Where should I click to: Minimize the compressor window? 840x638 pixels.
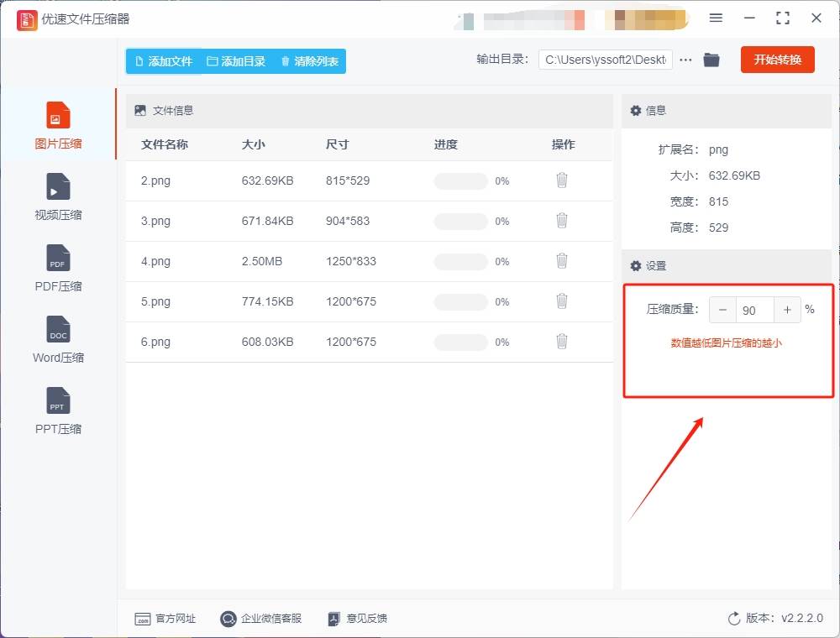(749, 18)
